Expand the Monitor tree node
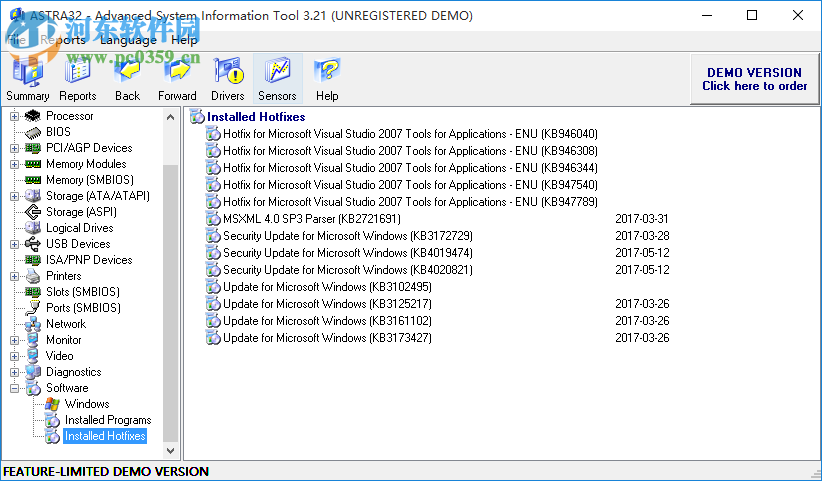Viewport: 822px width, 481px height. coord(15,340)
